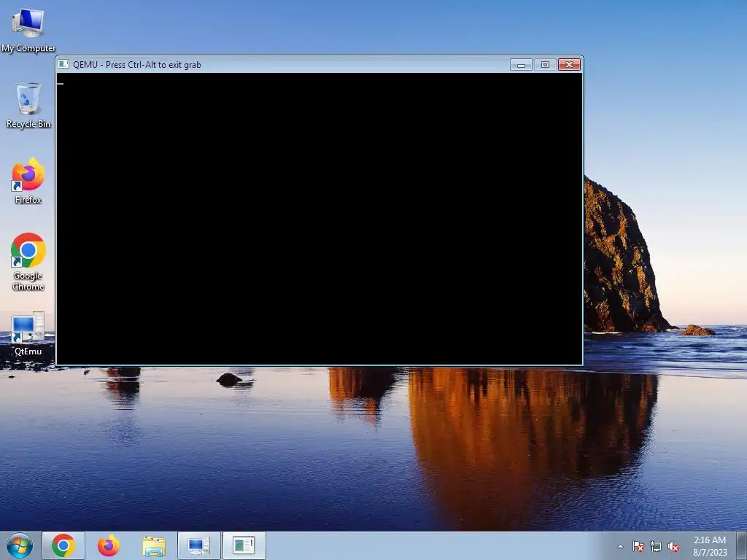Viewport: 747px width, 560px height.
Task: Open Action Center flag icon
Action: [638, 546]
